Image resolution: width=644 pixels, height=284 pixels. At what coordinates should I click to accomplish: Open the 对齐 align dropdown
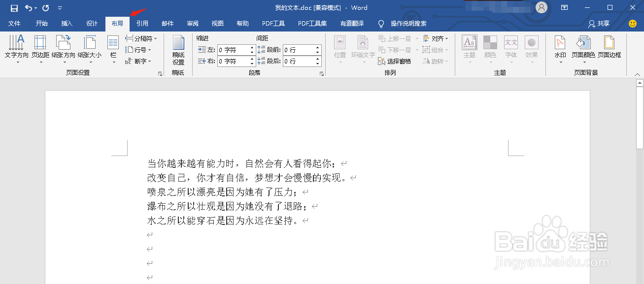click(x=436, y=38)
